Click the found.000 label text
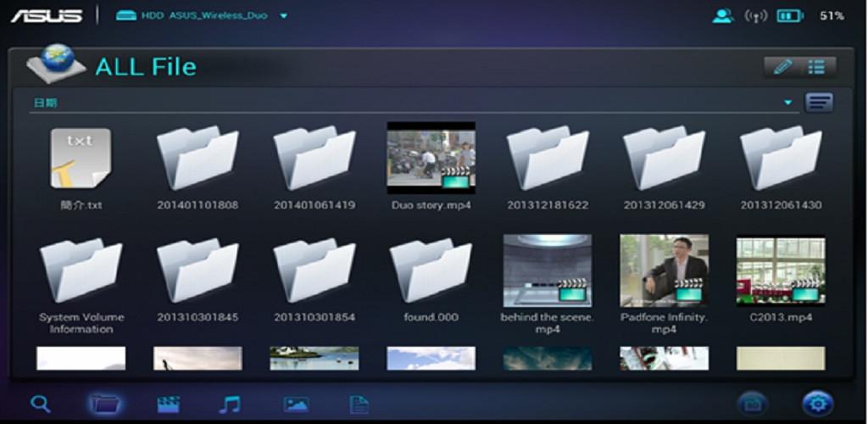 [431, 317]
